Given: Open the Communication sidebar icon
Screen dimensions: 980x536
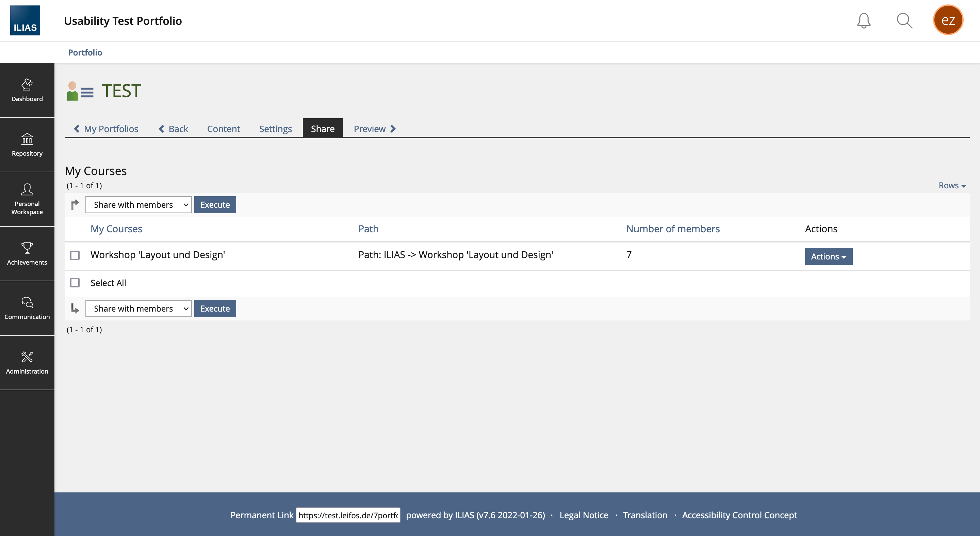Looking at the screenshot, I should [27, 308].
